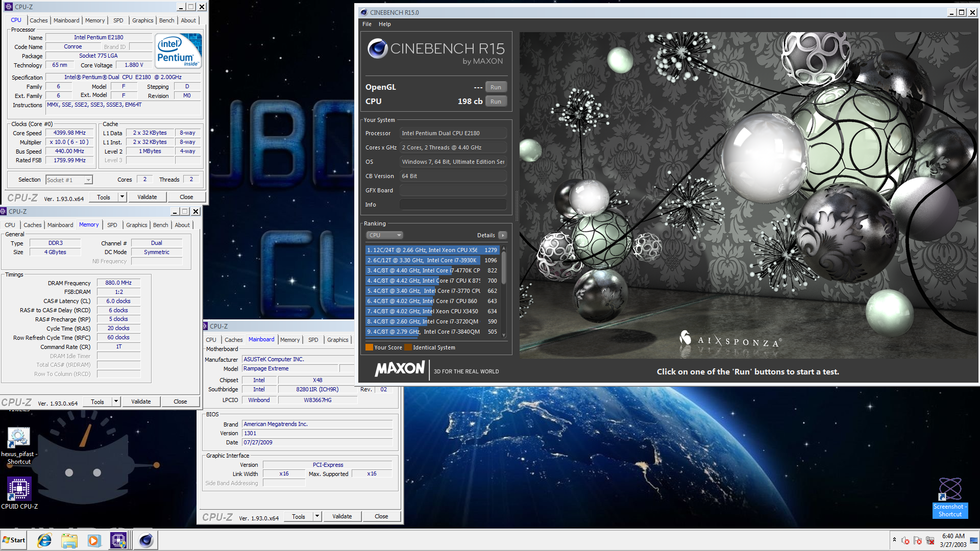
Task: Click the Details arrow in Ranking
Action: 503,235
